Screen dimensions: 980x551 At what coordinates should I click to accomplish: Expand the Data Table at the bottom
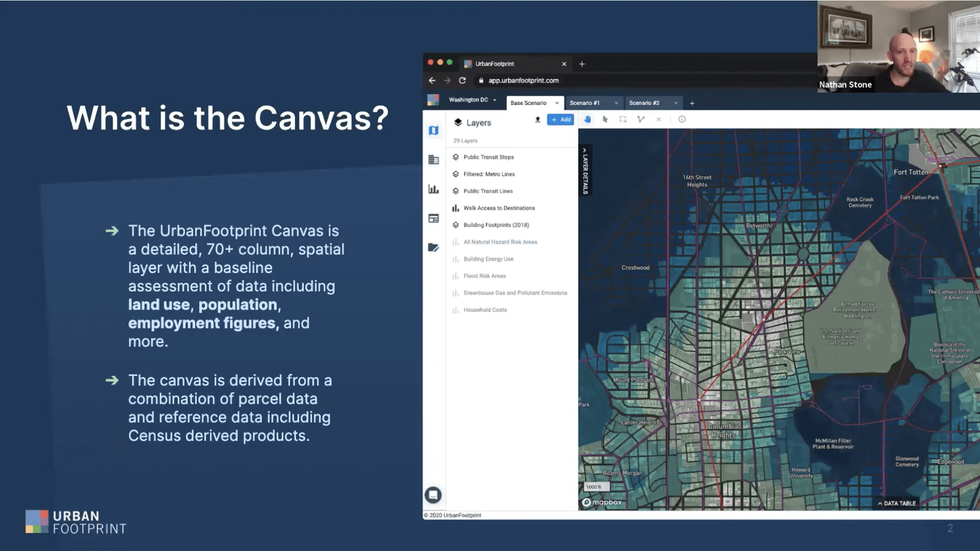(897, 503)
